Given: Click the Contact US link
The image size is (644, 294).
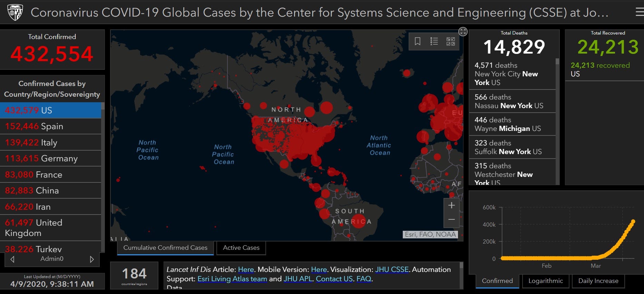Looking at the screenshot, I should 334,279.
